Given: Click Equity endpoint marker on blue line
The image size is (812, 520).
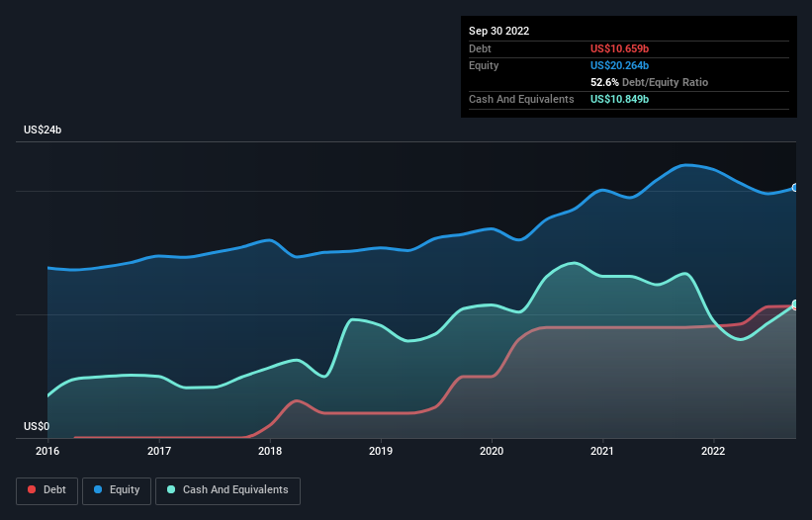Looking at the screenshot, I should tap(795, 188).
